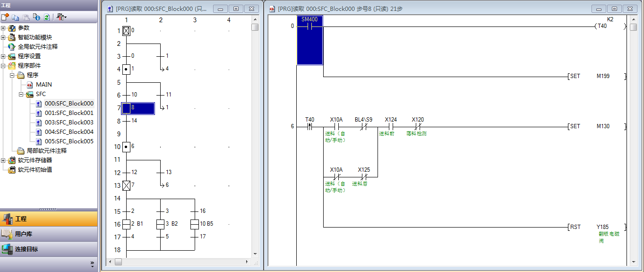
Task: Open 003:SFC_Block003 from the tree
Action: tap(69, 123)
